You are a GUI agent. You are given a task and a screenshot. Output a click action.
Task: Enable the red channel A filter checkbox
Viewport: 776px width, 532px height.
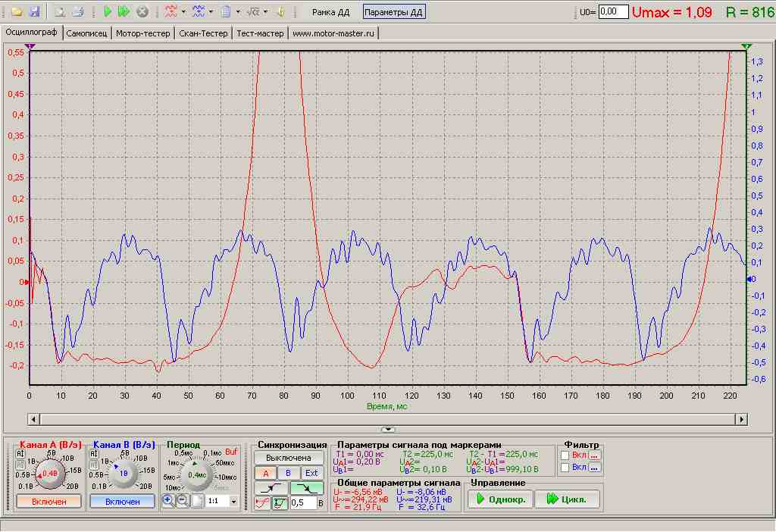point(566,455)
